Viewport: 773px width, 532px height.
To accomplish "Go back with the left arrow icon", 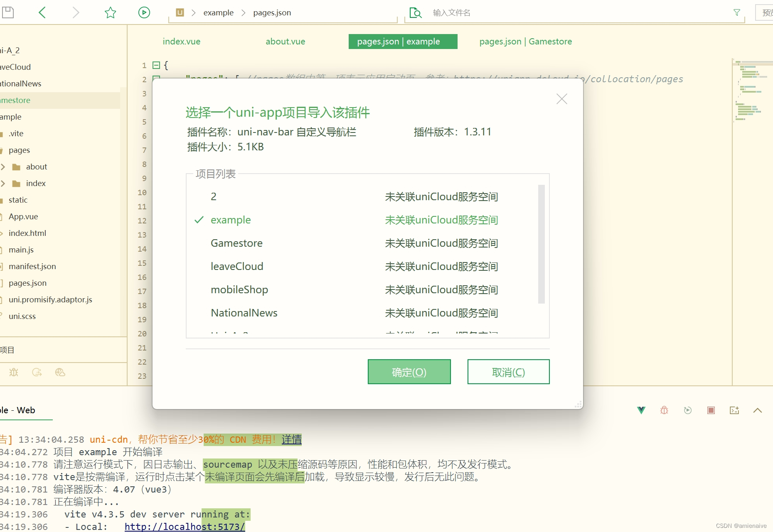I will 42,12.
